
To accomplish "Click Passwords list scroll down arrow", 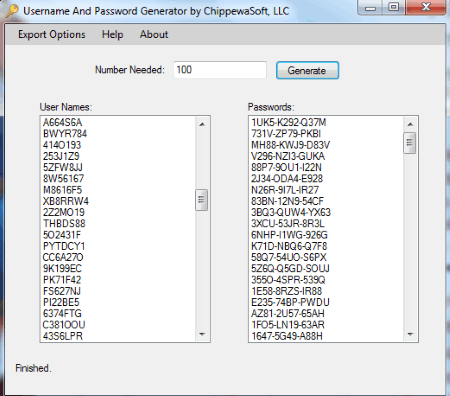I will coord(410,334).
